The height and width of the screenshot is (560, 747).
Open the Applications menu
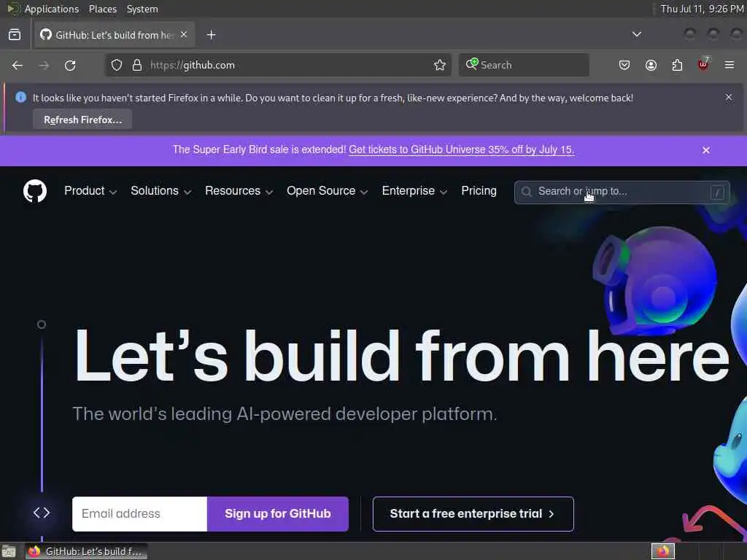(x=52, y=9)
